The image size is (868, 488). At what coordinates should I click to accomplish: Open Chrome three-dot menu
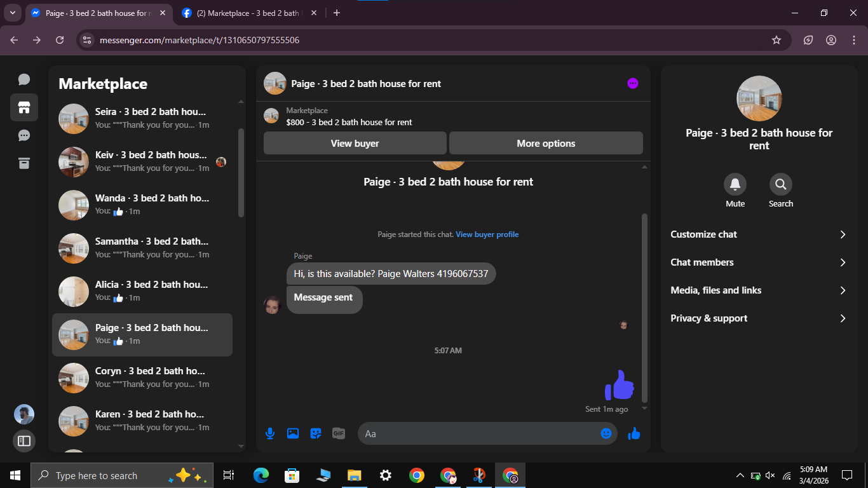(854, 40)
